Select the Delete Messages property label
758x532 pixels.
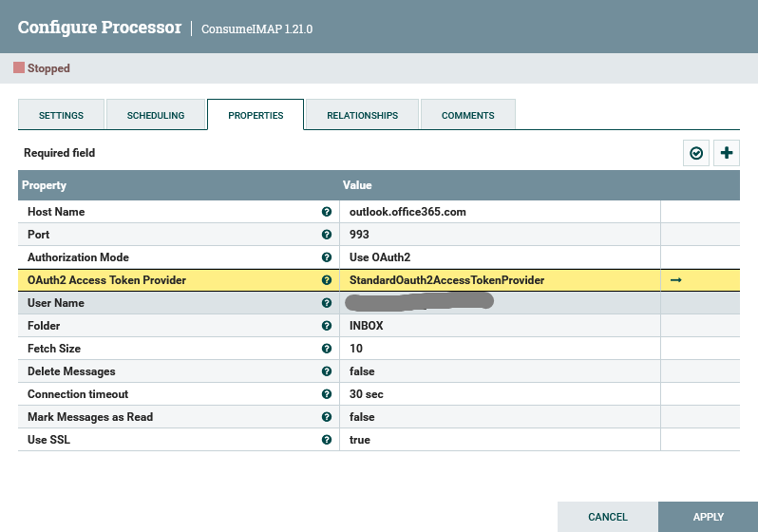71,370
